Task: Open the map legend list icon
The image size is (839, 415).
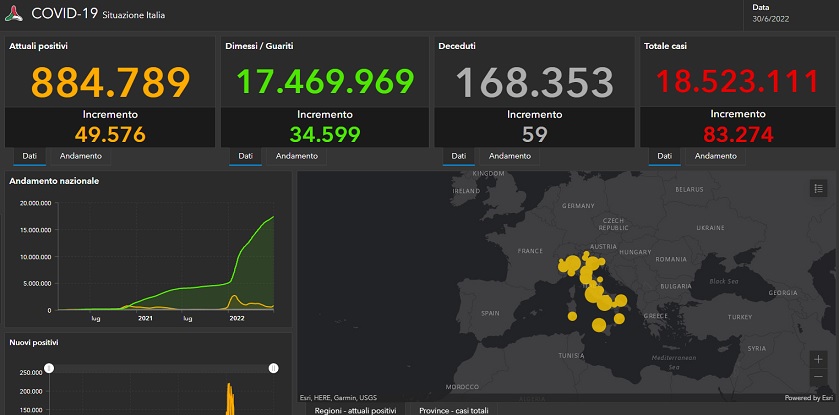Action: pyautogui.click(x=818, y=188)
